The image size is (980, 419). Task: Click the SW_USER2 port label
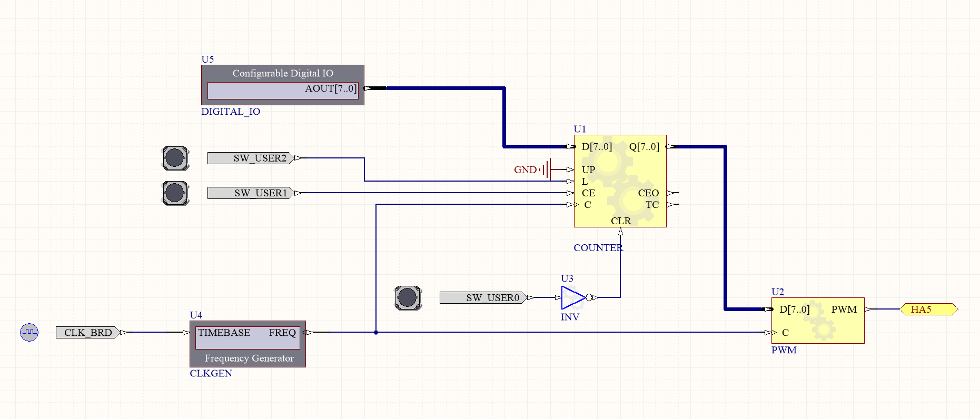(x=251, y=158)
